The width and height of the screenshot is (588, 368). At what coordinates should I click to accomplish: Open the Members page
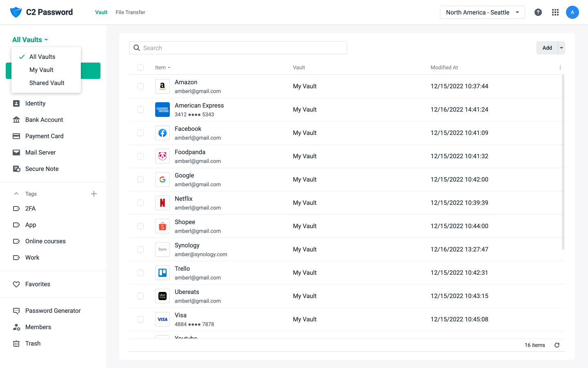click(x=38, y=327)
